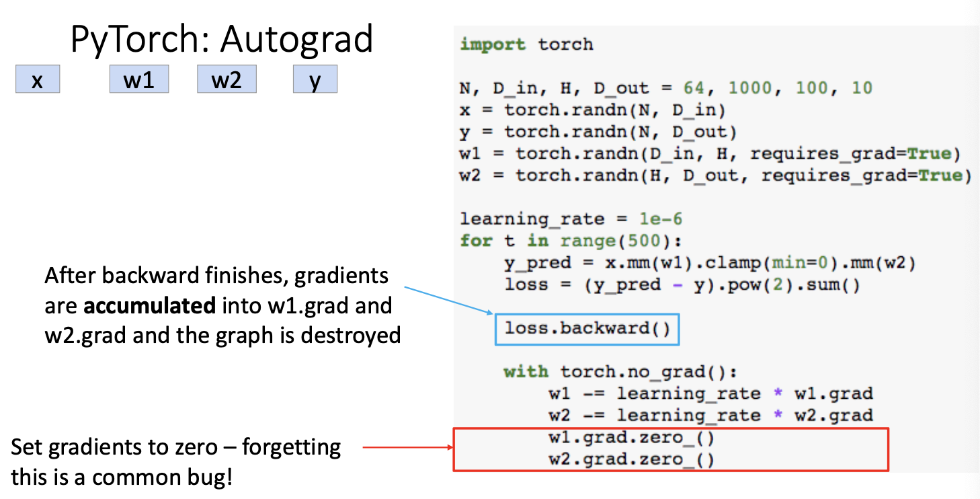Click the "loss = (y_pred - y).pow(2).sum()" line

click(683, 285)
